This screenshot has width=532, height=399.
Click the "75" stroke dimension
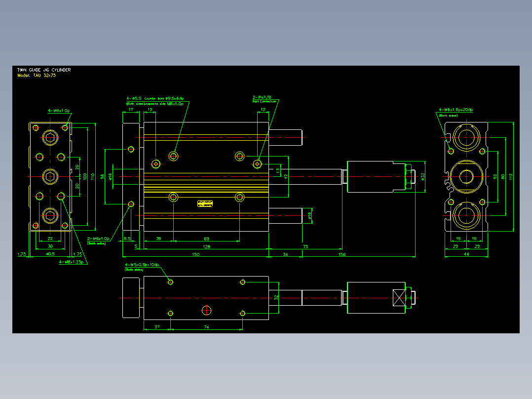click(305, 247)
